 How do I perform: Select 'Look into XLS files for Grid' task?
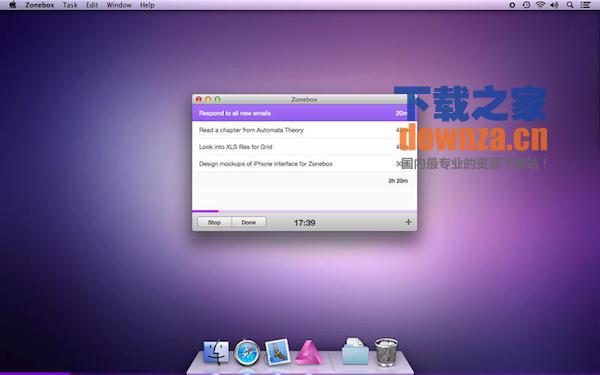[x=304, y=147]
